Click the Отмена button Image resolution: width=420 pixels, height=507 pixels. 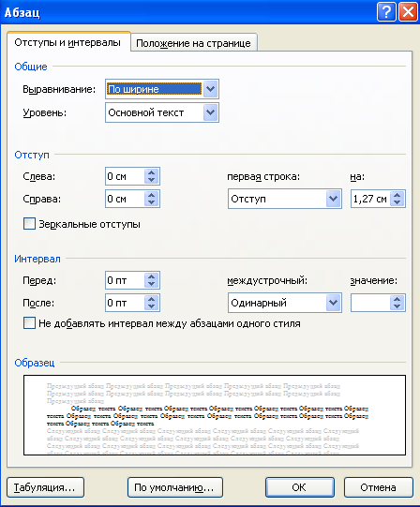379,487
